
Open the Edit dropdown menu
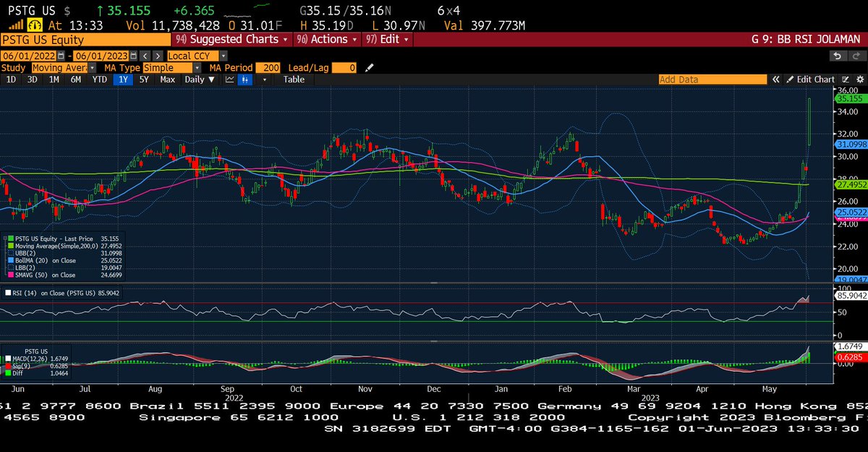[386, 39]
